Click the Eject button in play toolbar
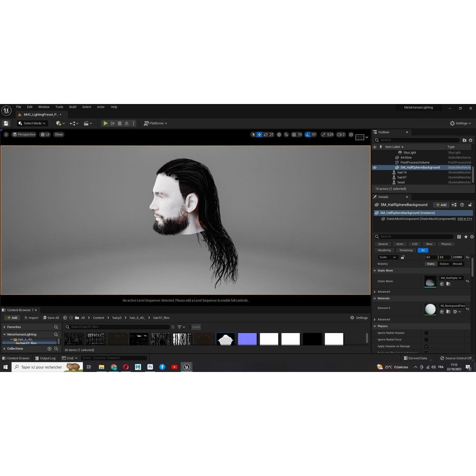This screenshot has height=476, width=476. (x=126, y=123)
